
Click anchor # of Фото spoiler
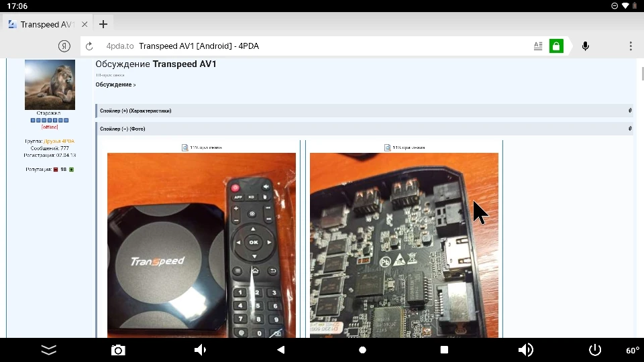pyautogui.click(x=630, y=129)
